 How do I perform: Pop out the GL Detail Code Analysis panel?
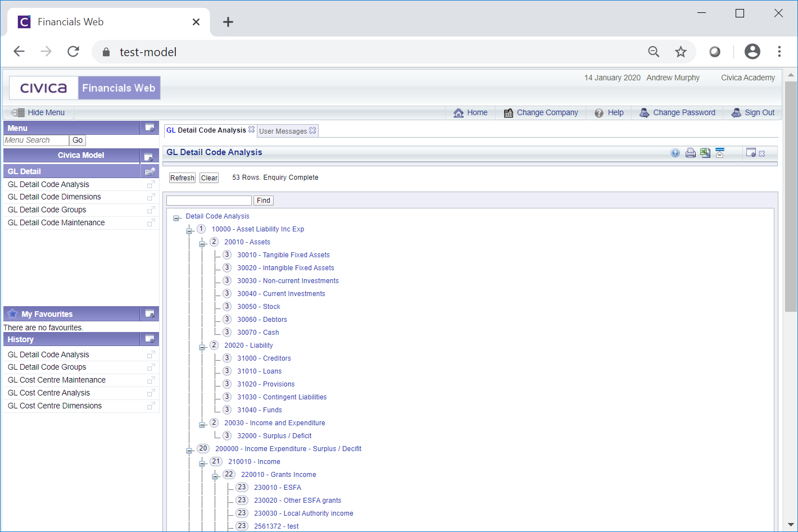(x=751, y=152)
